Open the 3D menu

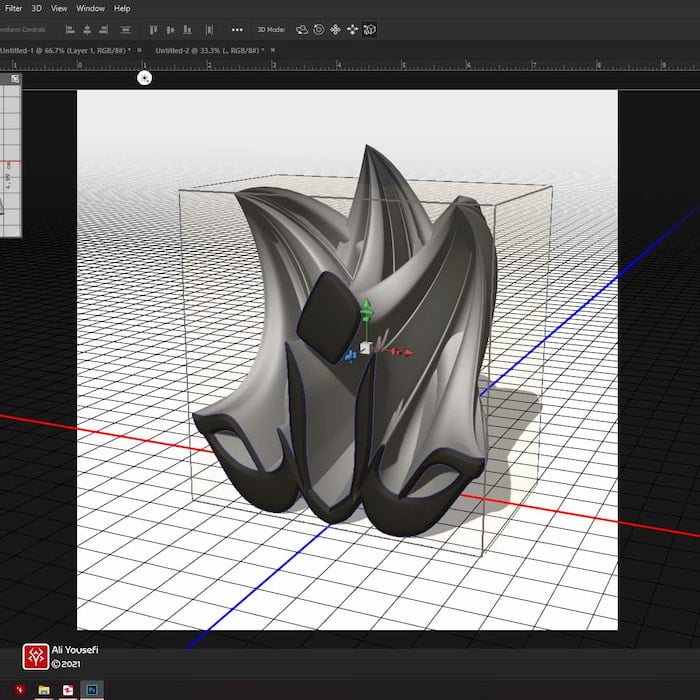pos(37,8)
